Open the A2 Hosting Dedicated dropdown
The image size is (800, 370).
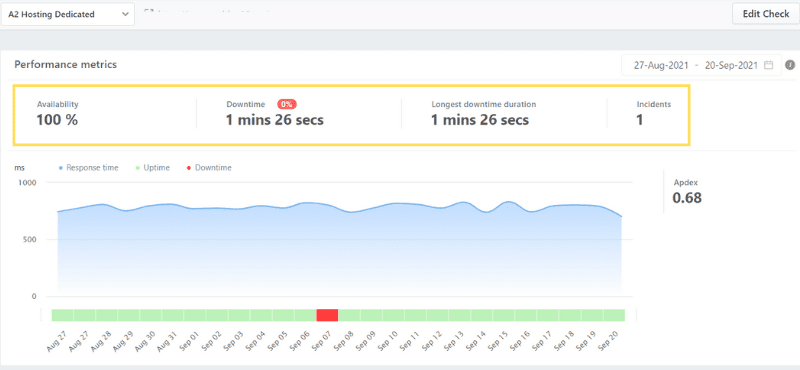(x=68, y=14)
